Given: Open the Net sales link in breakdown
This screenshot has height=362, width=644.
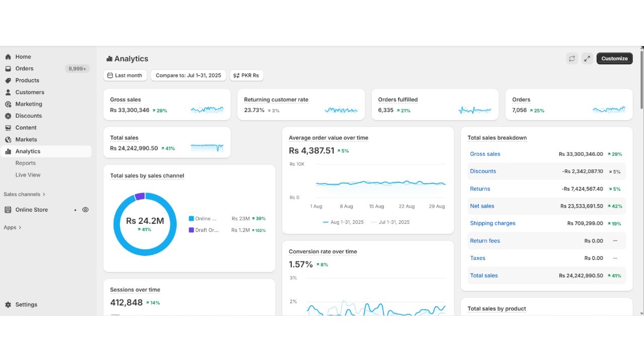Looking at the screenshot, I should (482, 206).
